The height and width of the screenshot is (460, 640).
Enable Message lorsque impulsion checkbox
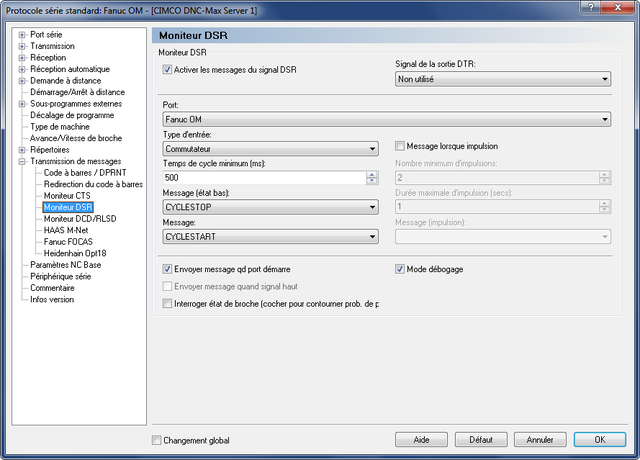tap(400, 146)
